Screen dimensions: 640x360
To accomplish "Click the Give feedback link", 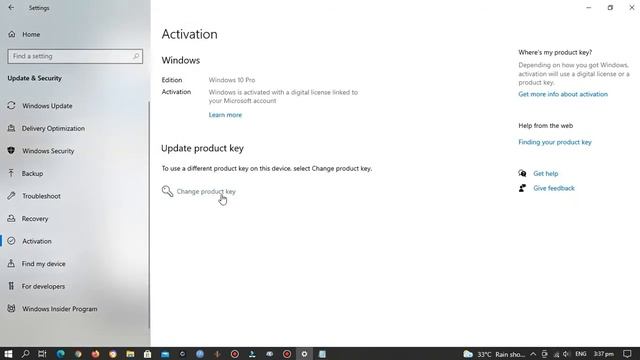I will pos(554,188).
